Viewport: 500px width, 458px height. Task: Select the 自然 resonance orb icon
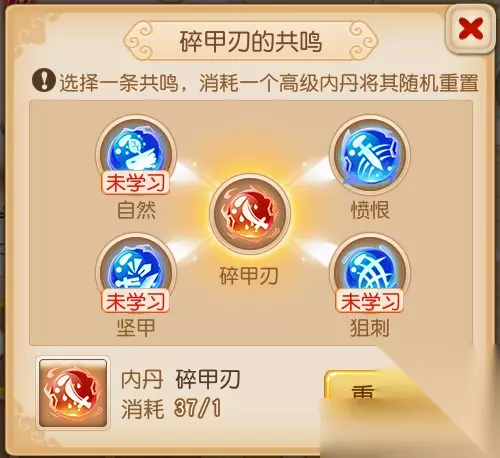[x=136, y=153]
